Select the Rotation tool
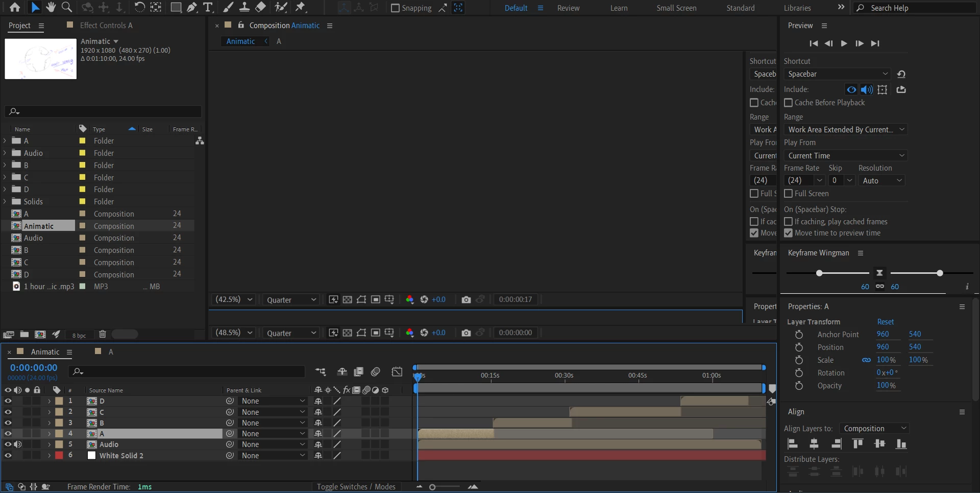This screenshot has width=980, height=493. click(x=139, y=7)
